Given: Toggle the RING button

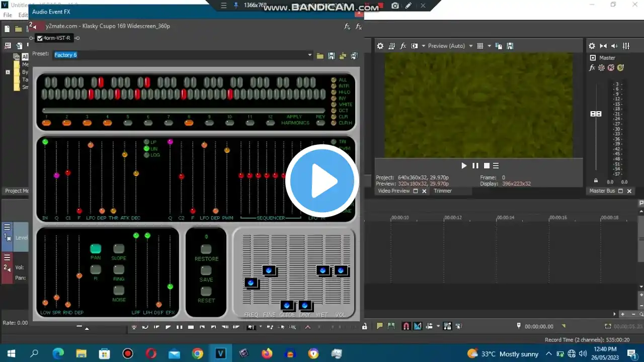Looking at the screenshot, I should [x=119, y=269].
